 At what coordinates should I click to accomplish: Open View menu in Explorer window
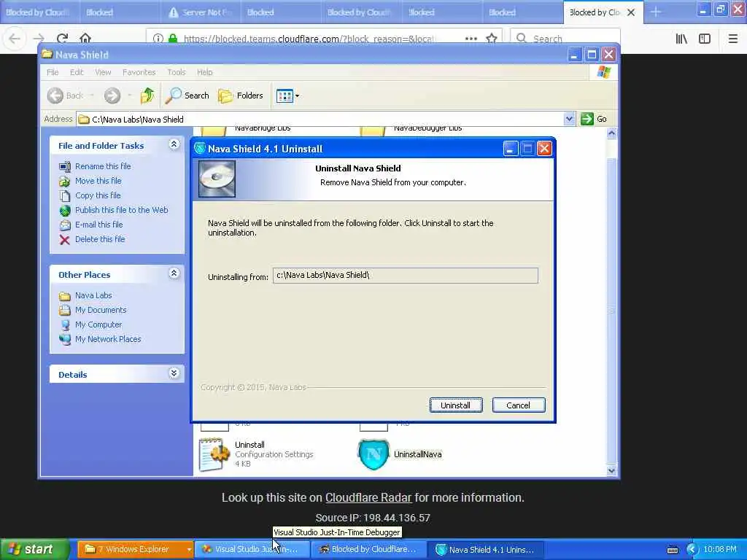[x=103, y=72]
